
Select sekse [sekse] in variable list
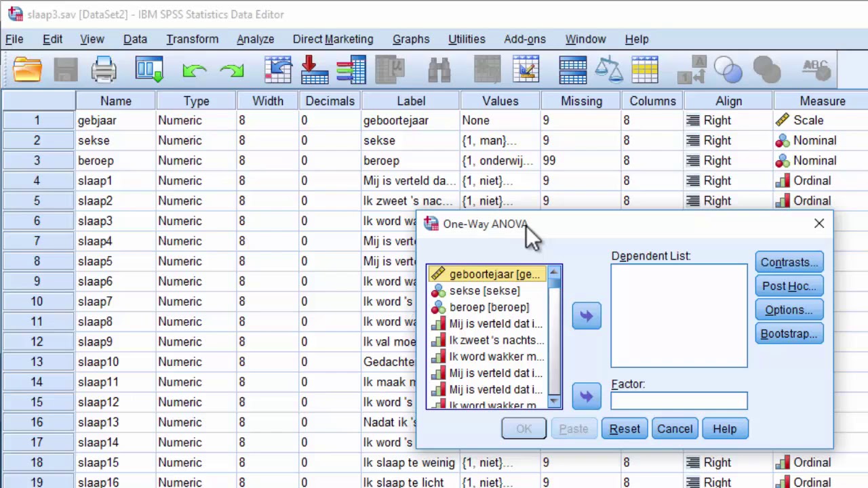[488, 291]
